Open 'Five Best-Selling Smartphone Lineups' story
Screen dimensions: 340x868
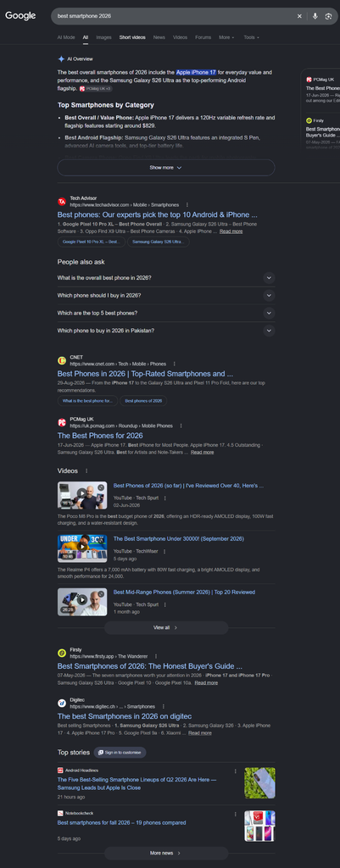tap(137, 783)
